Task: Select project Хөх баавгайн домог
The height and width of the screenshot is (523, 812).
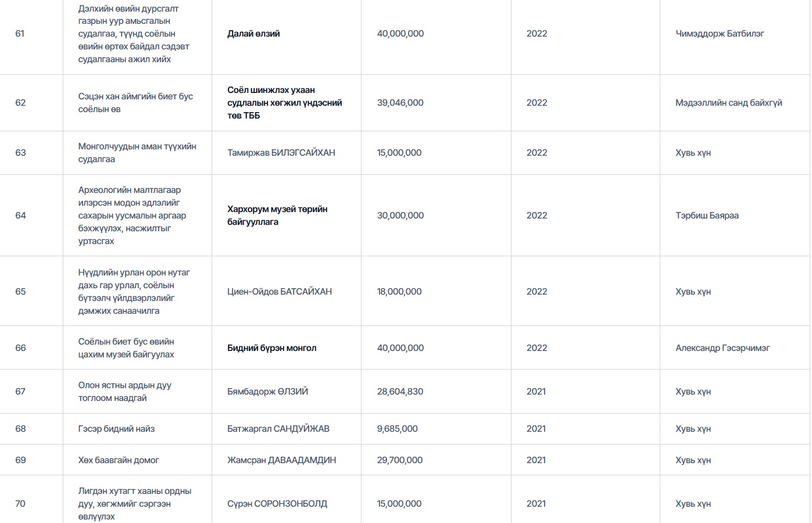Action: [119, 460]
